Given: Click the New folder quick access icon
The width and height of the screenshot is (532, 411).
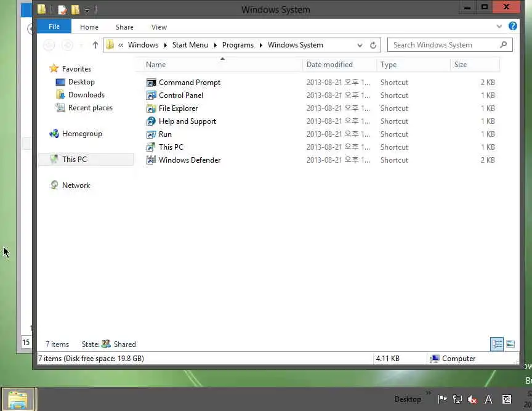Looking at the screenshot, I should click(x=75, y=9).
